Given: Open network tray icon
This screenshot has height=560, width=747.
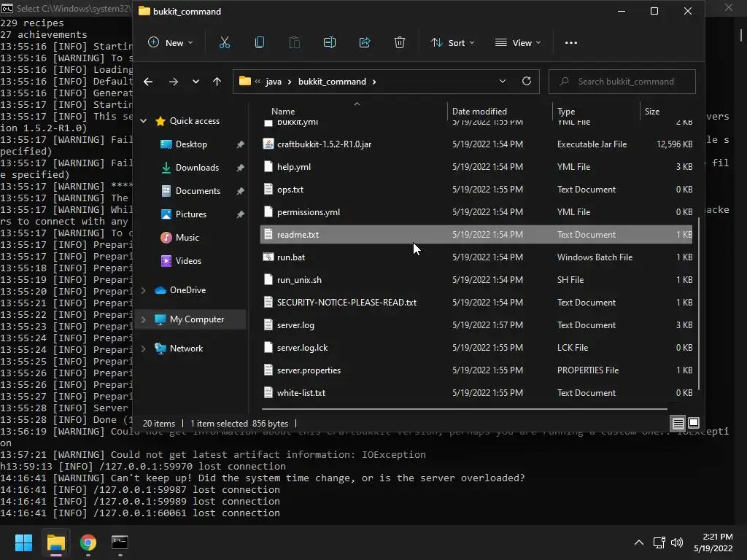Looking at the screenshot, I should (x=659, y=542).
